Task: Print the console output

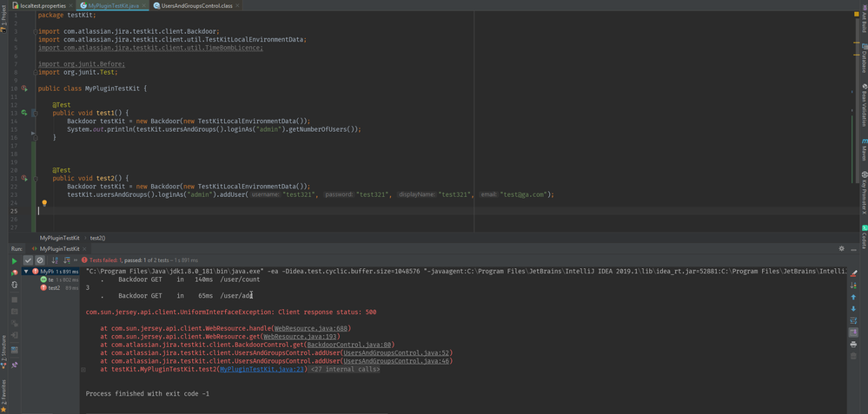Action: pos(853,345)
